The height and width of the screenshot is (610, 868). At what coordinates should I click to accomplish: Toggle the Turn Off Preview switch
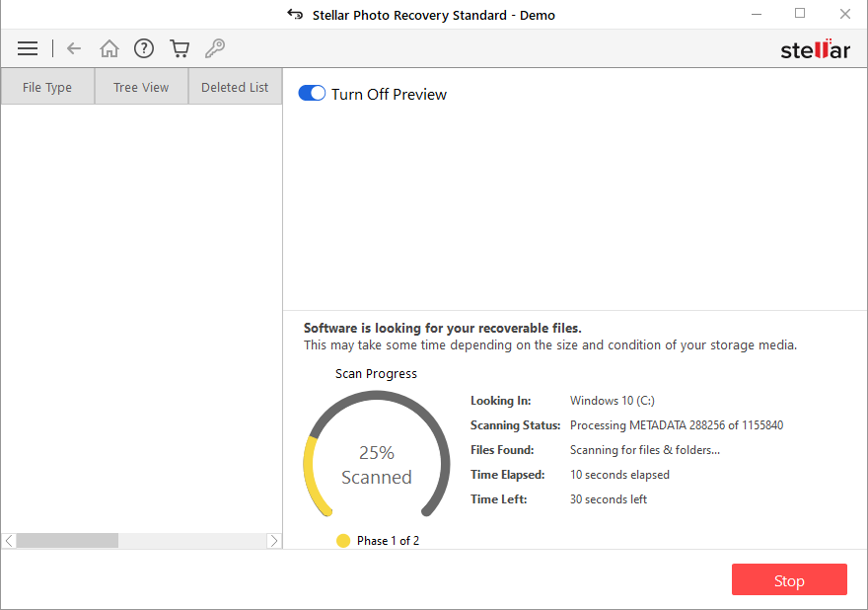click(x=312, y=94)
